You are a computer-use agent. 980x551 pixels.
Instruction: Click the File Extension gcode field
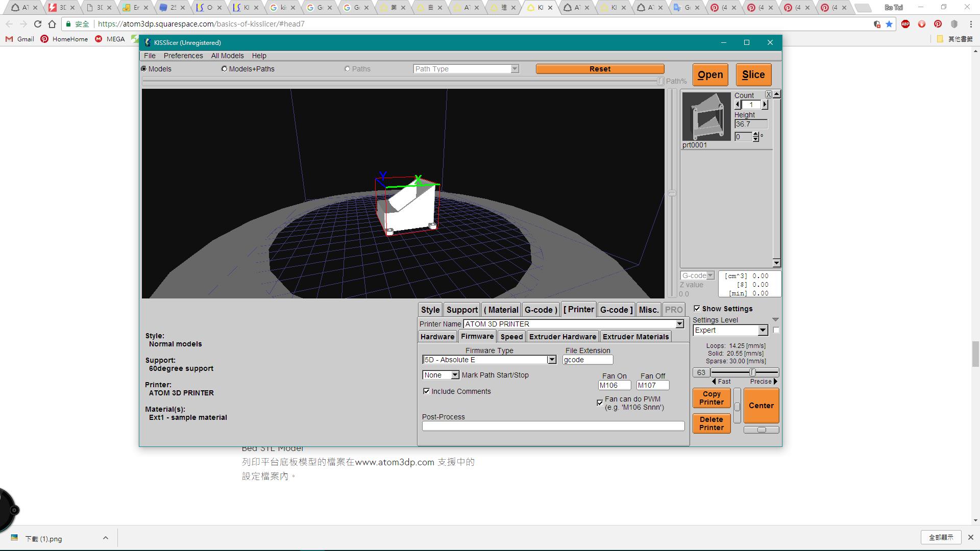(x=587, y=360)
